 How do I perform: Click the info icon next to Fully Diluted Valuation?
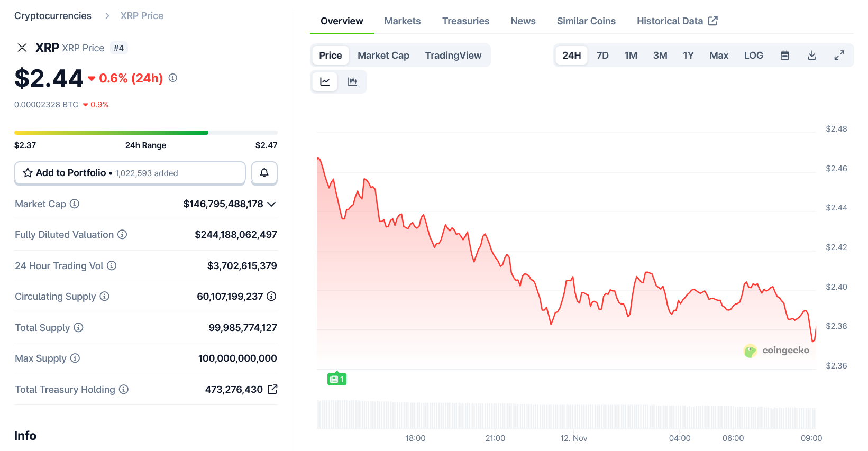tap(122, 234)
